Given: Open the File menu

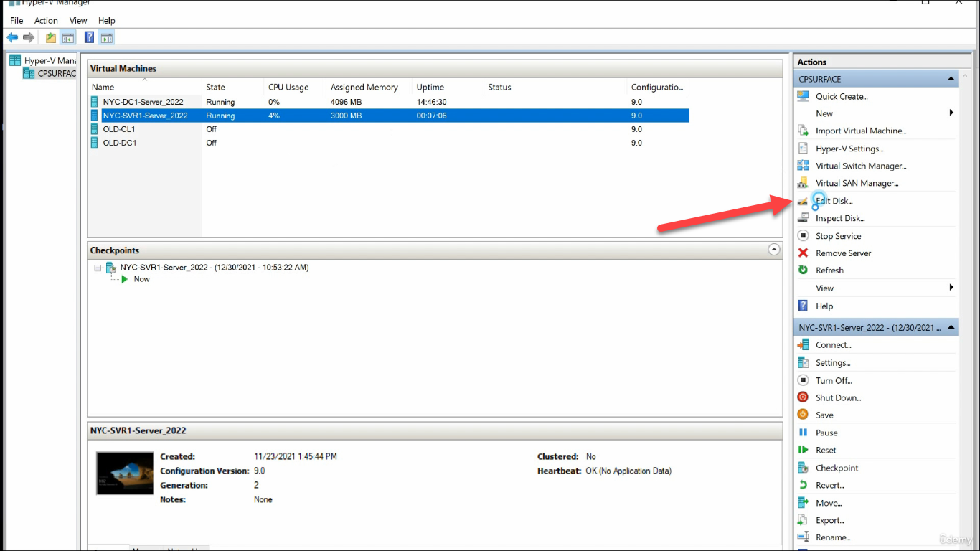Looking at the screenshot, I should point(17,21).
